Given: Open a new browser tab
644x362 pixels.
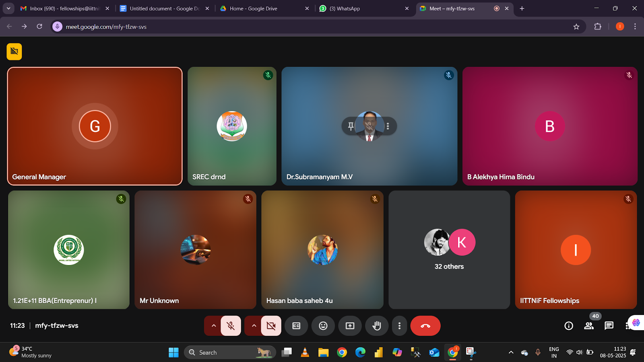Looking at the screenshot, I should point(522,8).
